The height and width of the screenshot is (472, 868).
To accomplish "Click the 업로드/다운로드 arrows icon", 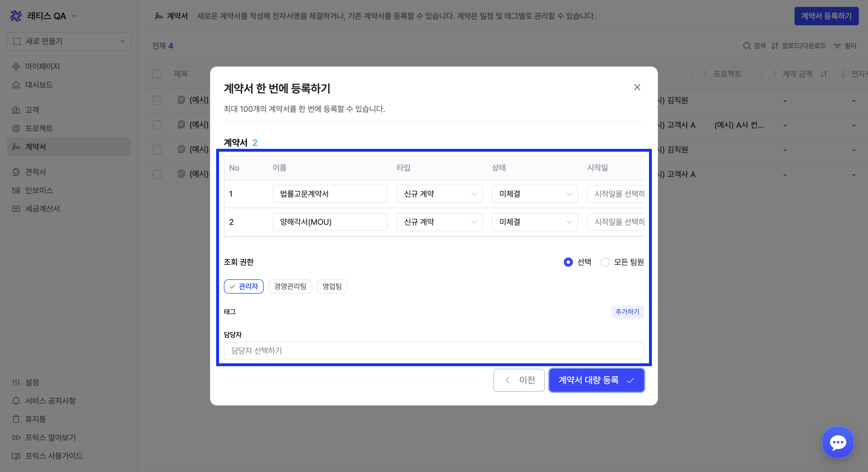I will (775, 46).
